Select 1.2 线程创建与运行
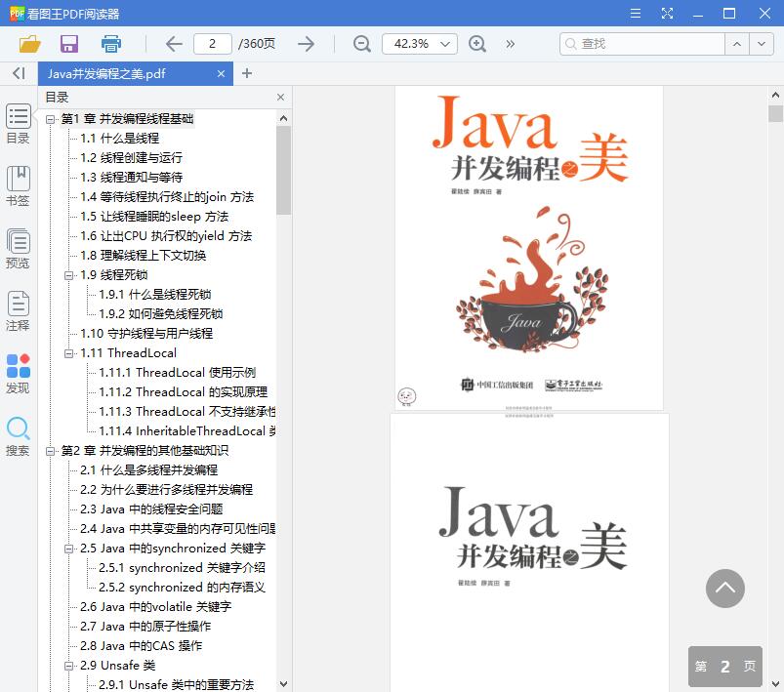The height and width of the screenshot is (692, 784). [x=131, y=157]
